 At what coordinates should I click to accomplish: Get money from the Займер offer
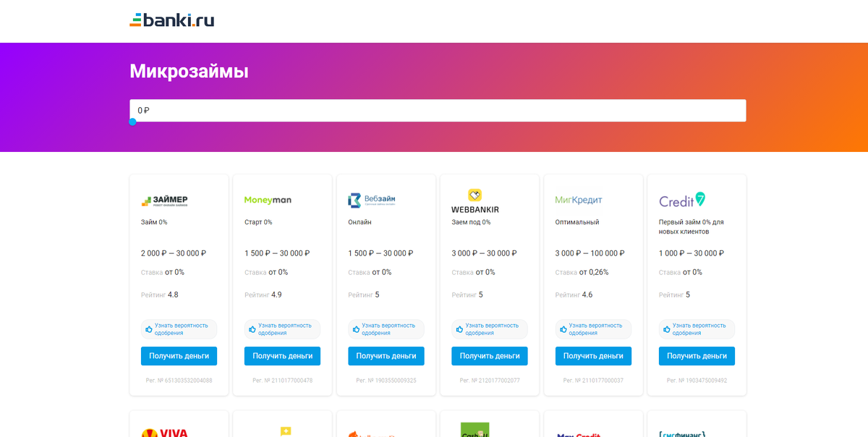tap(179, 356)
